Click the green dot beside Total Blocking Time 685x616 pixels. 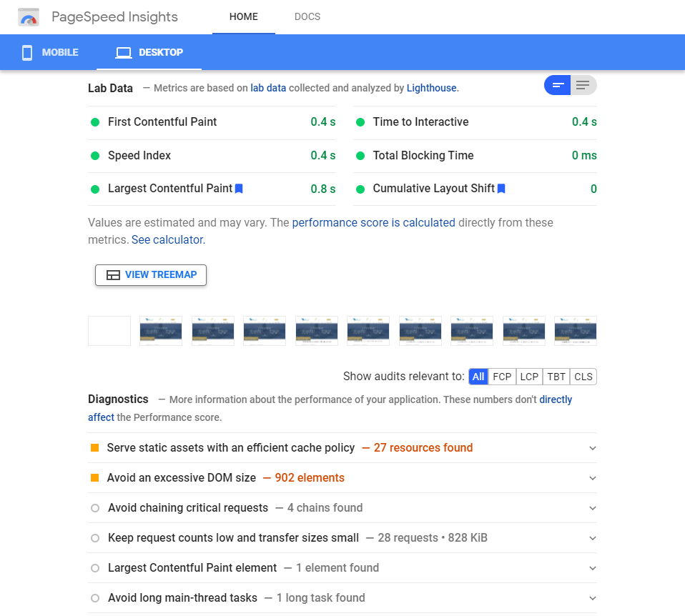360,155
